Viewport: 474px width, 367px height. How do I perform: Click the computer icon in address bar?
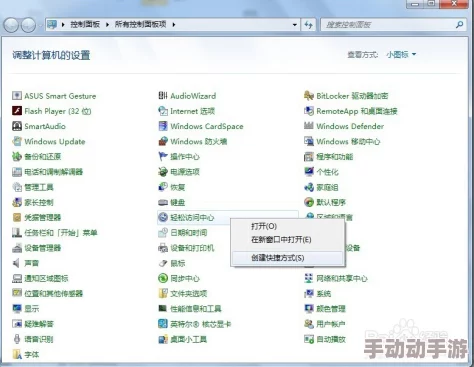(x=52, y=24)
